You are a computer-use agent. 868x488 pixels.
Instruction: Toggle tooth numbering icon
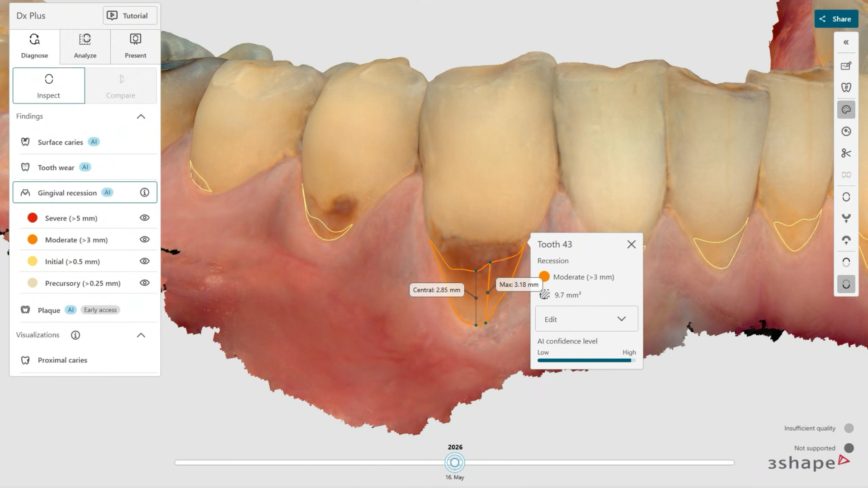click(x=846, y=88)
